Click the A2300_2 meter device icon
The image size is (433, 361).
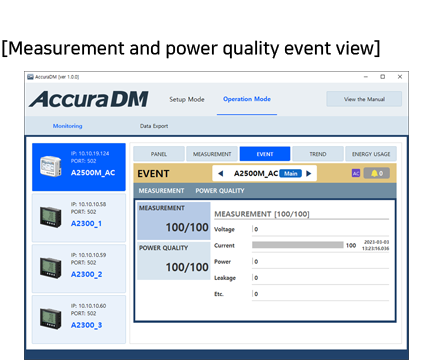51,268
